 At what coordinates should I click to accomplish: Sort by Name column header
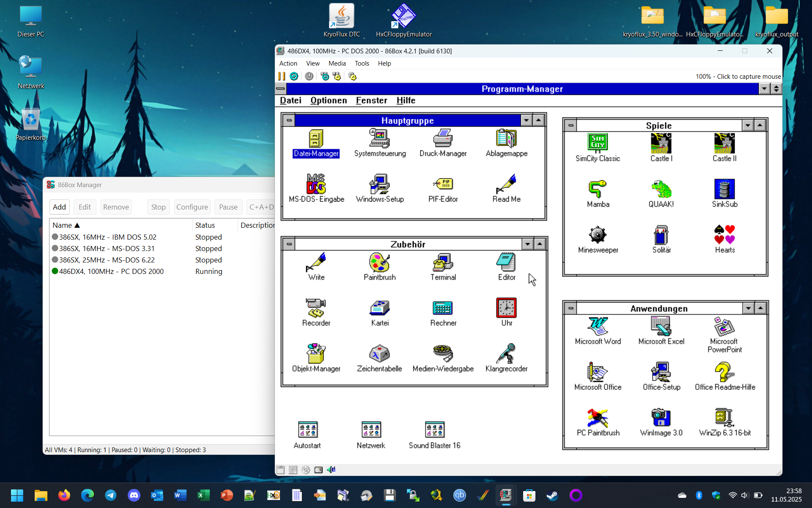(121, 225)
